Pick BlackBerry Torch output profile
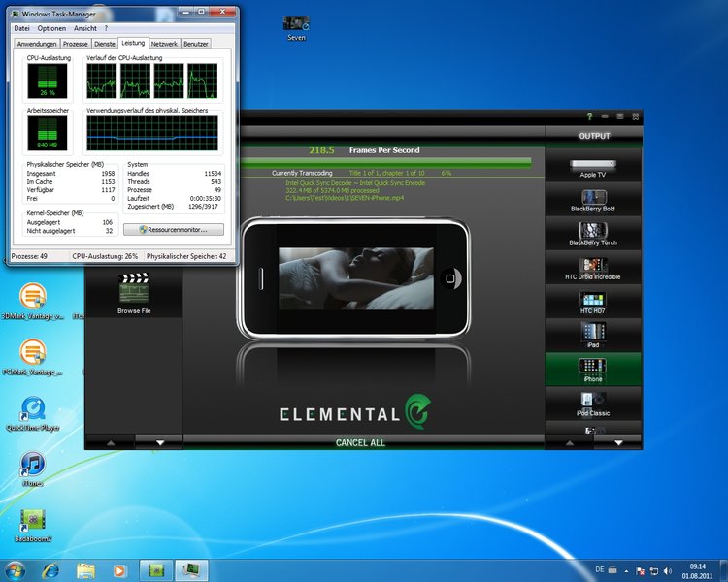 point(593,234)
